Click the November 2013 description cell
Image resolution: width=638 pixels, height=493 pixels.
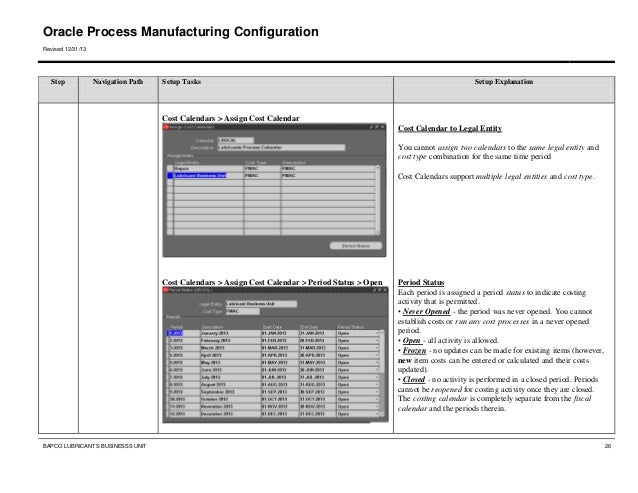pyautogui.click(x=230, y=406)
